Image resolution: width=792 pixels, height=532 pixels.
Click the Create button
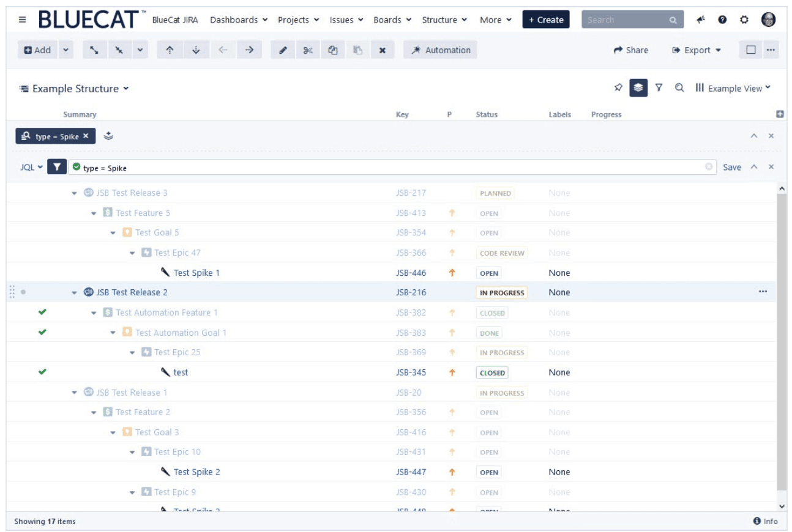coord(545,20)
